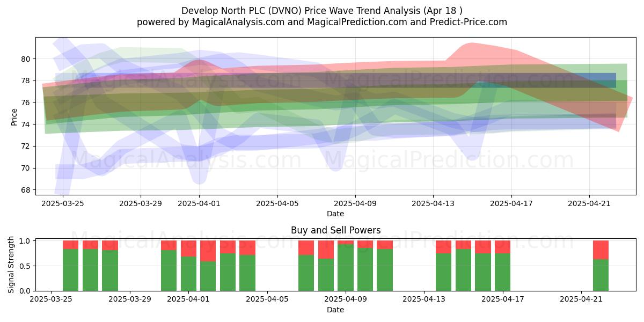Image resolution: width=644 pixels, height=322 pixels.
Task: Click 2025-04-21 date label under the price chart
Action: pyautogui.click(x=589, y=204)
